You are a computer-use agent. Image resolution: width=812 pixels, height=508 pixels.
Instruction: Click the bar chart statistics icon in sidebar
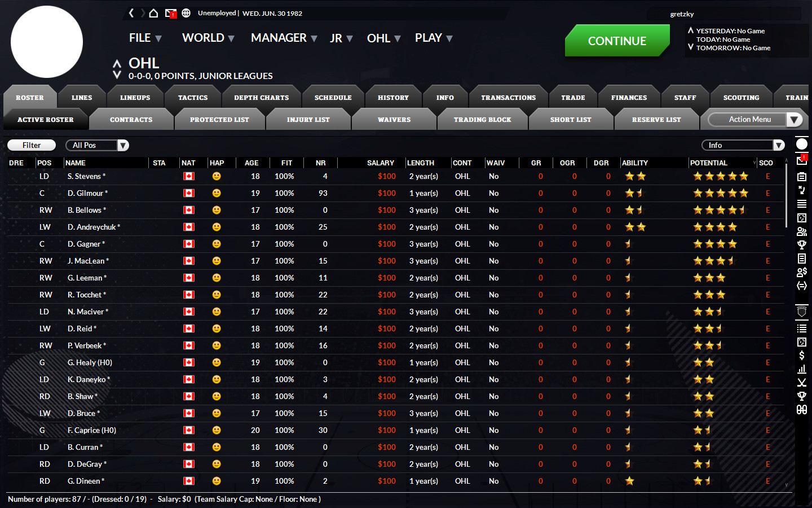tap(801, 369)
